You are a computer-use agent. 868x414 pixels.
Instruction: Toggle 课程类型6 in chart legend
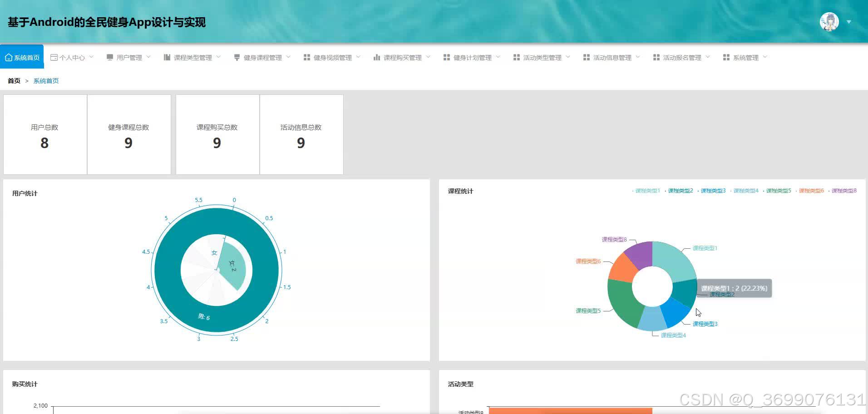(809, 191)
